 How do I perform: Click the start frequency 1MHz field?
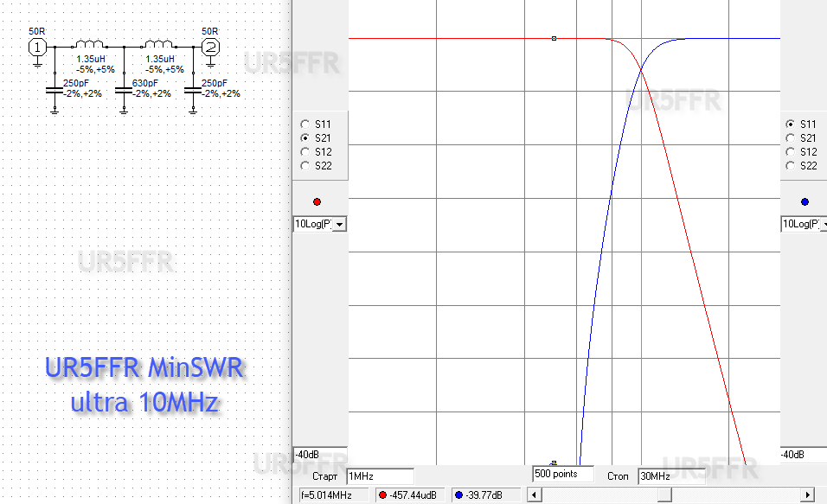pos(379,476)
